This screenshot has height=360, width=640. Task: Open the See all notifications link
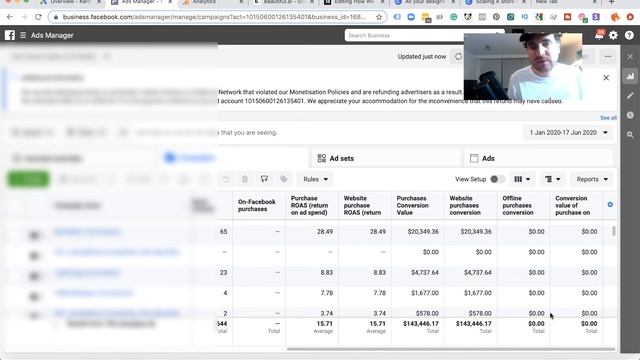click(x=608, y=118)
